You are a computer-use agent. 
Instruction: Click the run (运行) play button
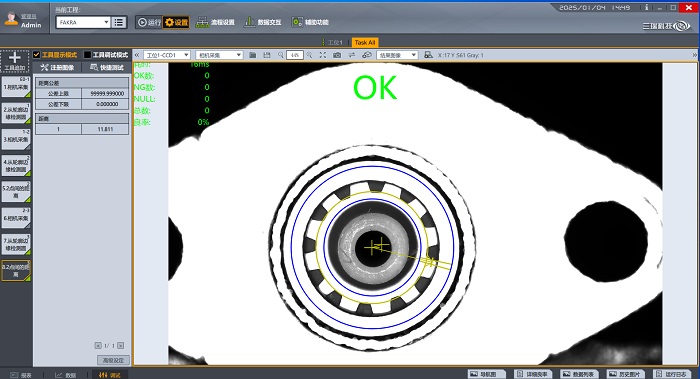coord(149,22)
